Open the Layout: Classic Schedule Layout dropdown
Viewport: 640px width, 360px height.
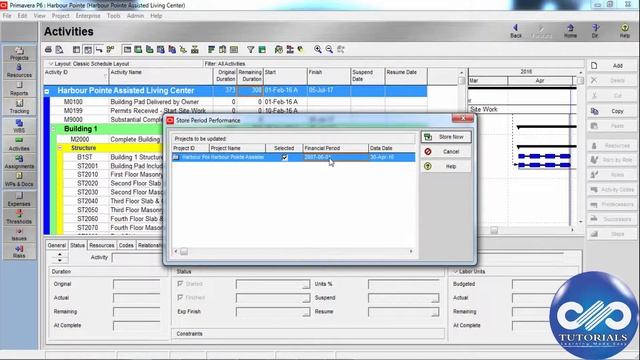(89, 64)
